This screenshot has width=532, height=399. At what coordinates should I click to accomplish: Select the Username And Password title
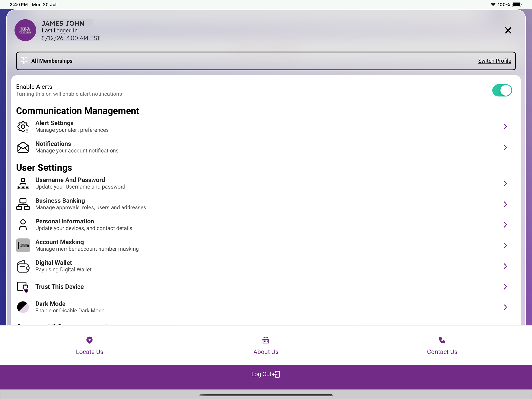(x=70, y=180)
